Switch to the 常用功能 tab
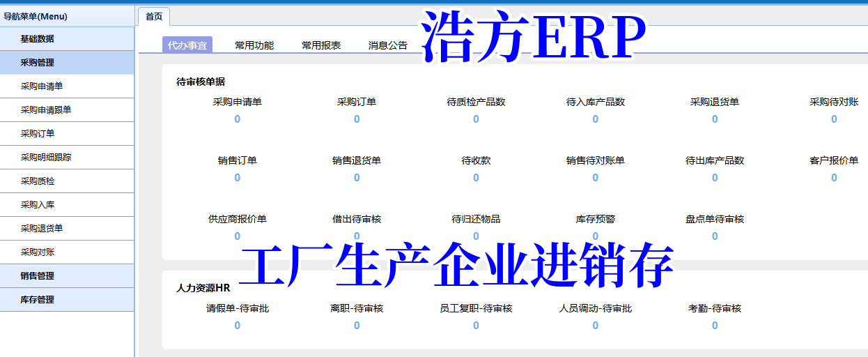 point(254,45)
